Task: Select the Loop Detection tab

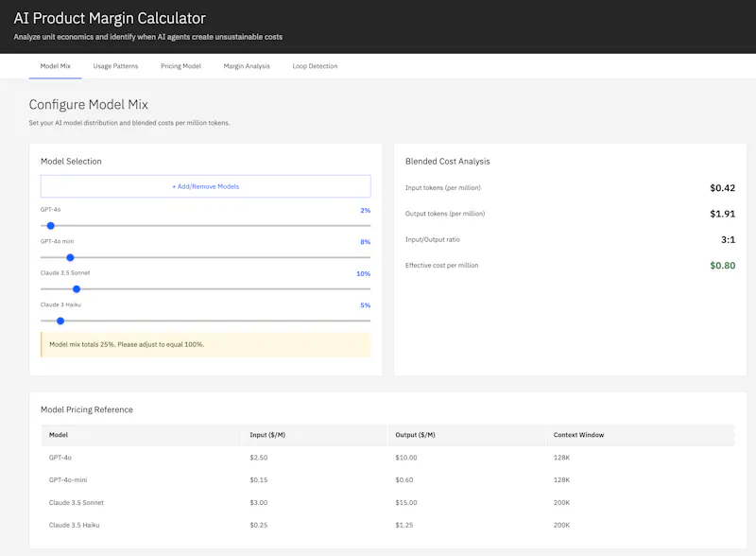Action: 315,66
